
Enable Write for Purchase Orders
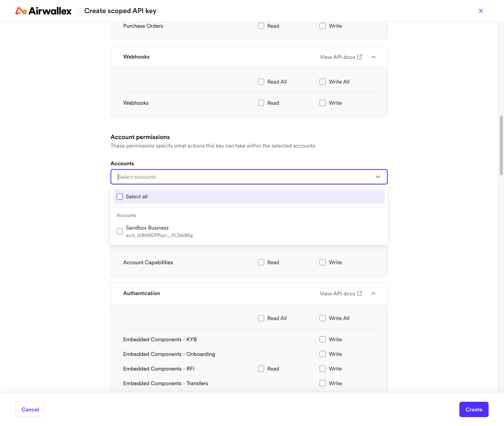tap(323, 26)
